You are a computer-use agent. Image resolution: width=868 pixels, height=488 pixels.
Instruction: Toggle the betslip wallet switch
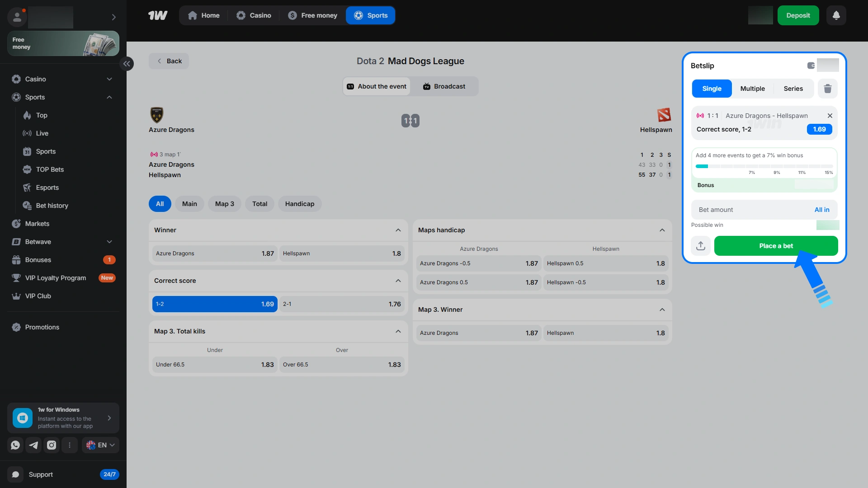811,66
